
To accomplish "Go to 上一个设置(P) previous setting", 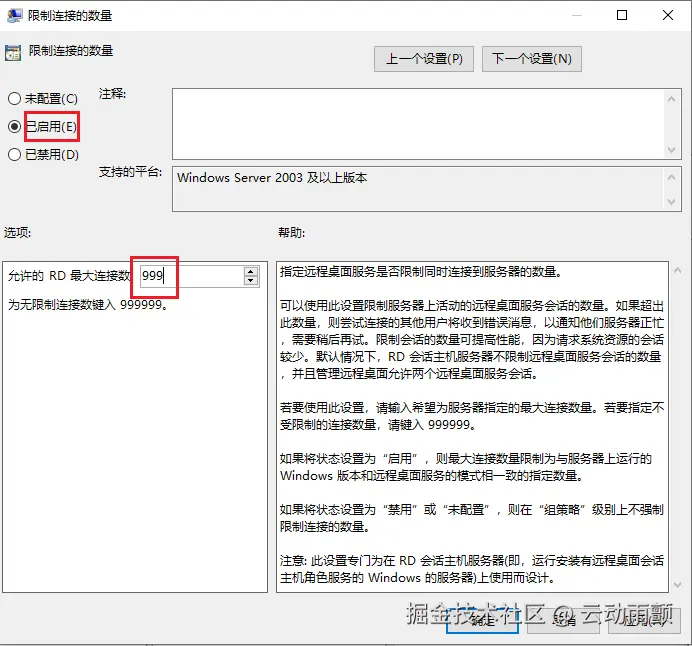I will tap(424, 59).
